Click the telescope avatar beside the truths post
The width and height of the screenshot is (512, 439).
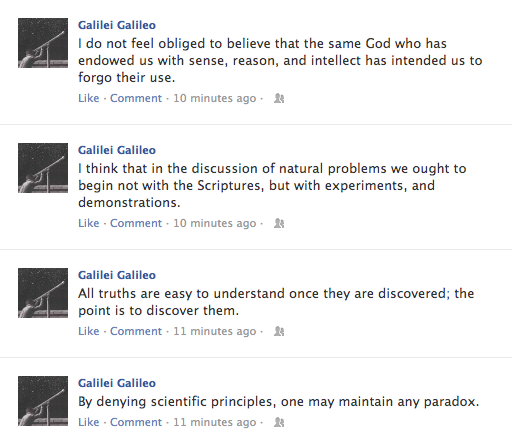pos(43,293)
